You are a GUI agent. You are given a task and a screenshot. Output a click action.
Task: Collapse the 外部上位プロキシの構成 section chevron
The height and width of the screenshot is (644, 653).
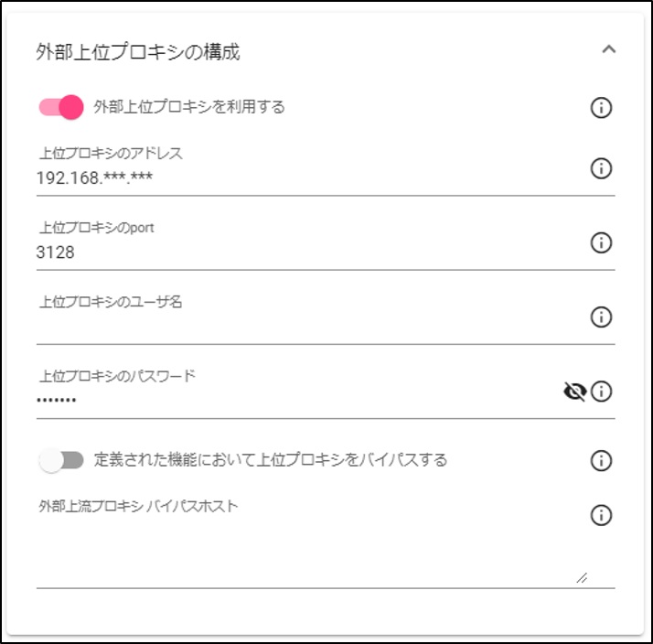(608, 49)
